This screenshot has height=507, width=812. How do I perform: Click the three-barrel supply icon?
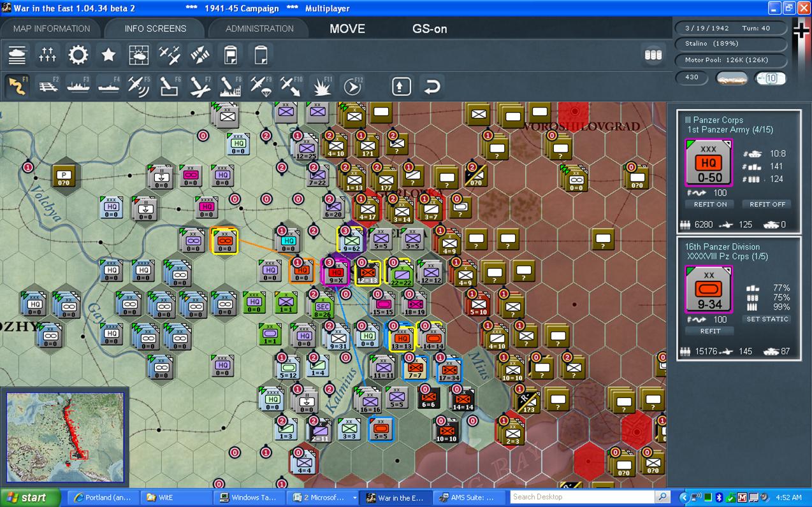(x=653, y=55)
